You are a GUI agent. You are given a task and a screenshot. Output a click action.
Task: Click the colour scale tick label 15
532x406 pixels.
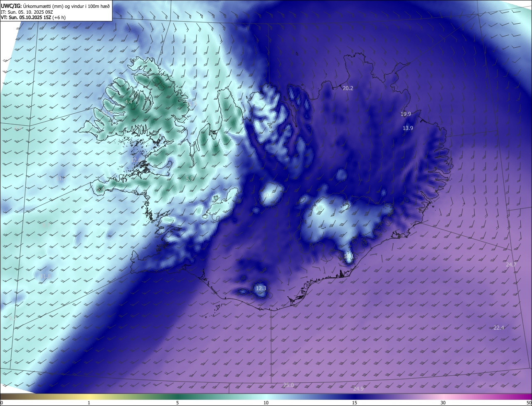pyautogui.click(x=355, y=403)
